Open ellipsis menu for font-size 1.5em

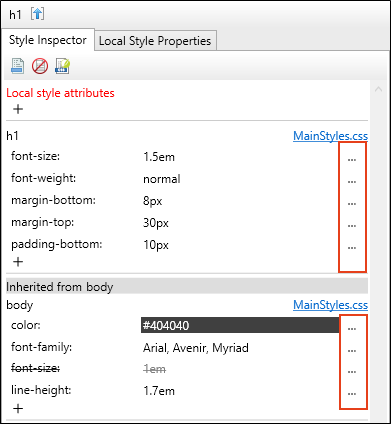coord(352,160)
